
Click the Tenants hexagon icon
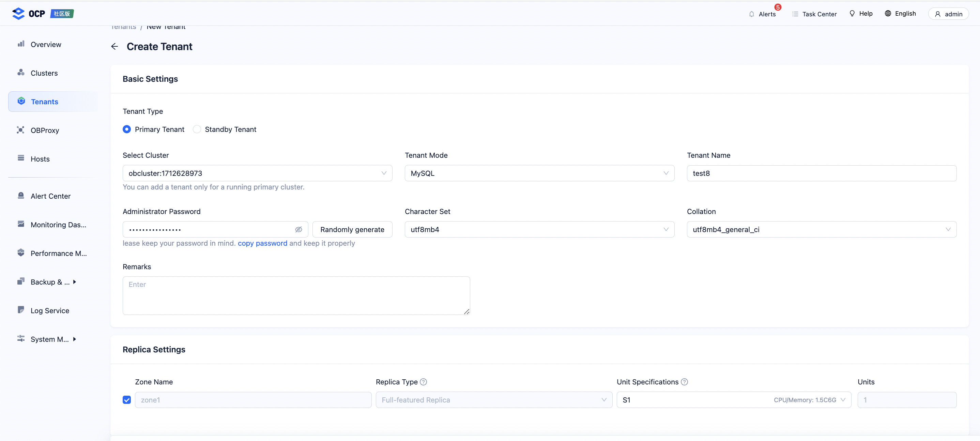click(21, 101)
